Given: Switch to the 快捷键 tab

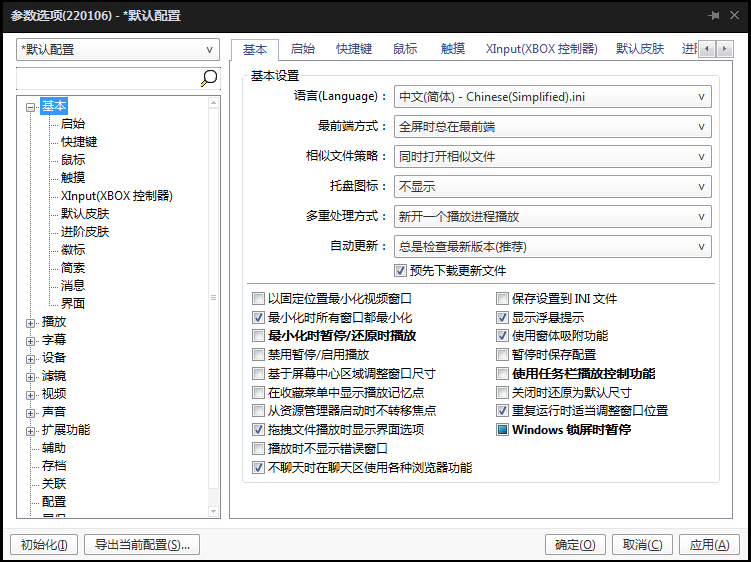Looking at the screenshot, I should [354, 48].
